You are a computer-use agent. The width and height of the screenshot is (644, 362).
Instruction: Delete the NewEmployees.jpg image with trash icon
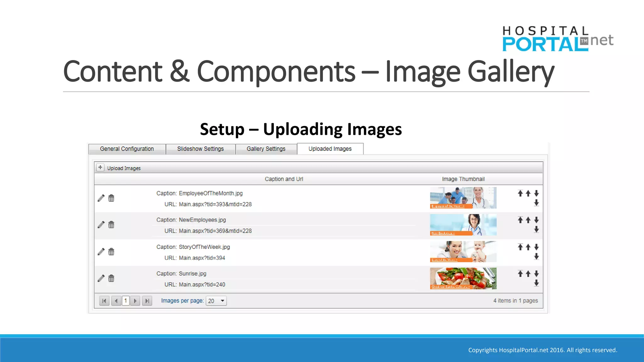[111, 225]
